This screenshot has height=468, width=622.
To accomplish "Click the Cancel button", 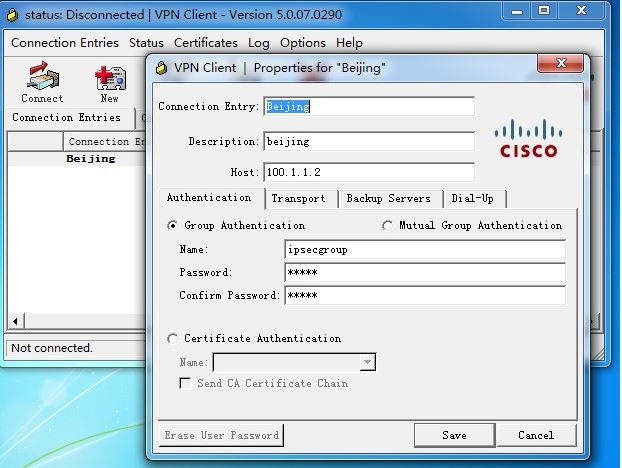I will tap(536, 435).
